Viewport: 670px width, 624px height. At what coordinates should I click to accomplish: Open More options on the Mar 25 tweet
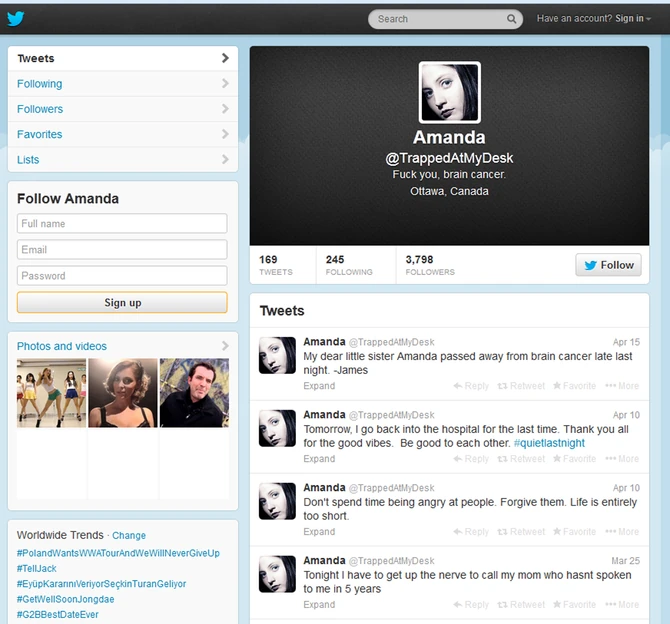tap(622, 605)
